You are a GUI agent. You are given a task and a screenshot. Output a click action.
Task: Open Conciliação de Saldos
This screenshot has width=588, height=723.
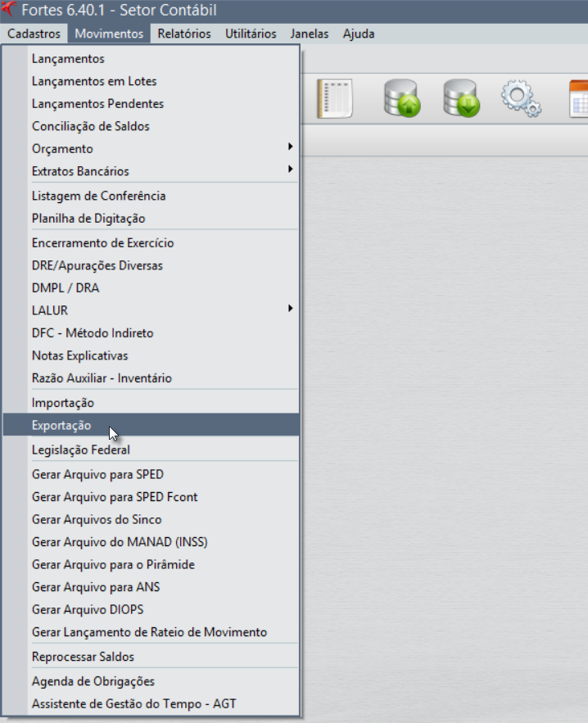pyautogui.click(x=90, y=126)
